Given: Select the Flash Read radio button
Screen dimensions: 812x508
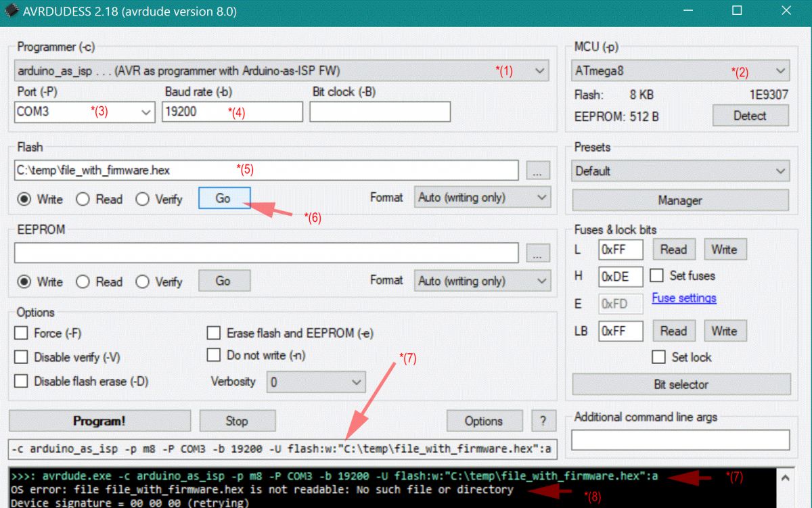Looking at the screenshot, I should (83, 199).
